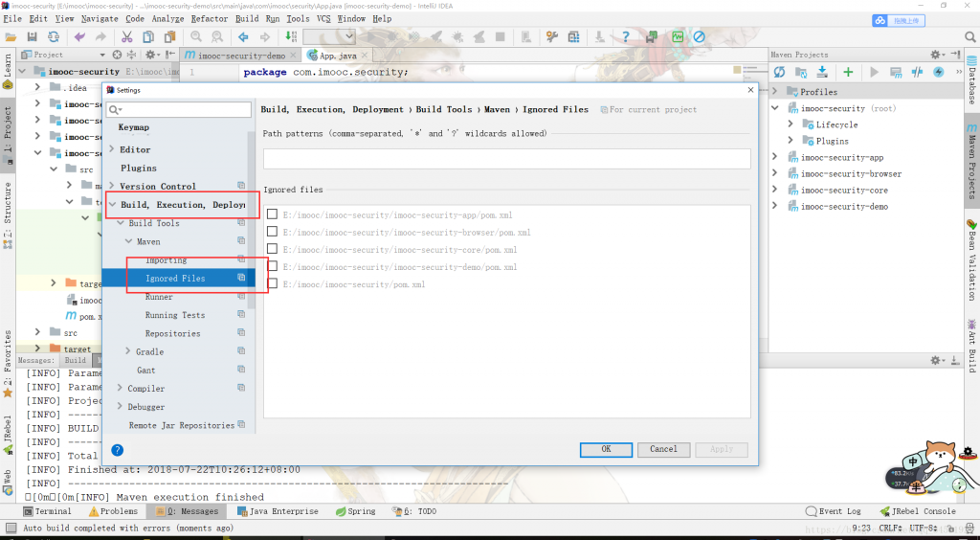Open the Problems tool window tab

(x=113, y=511)
